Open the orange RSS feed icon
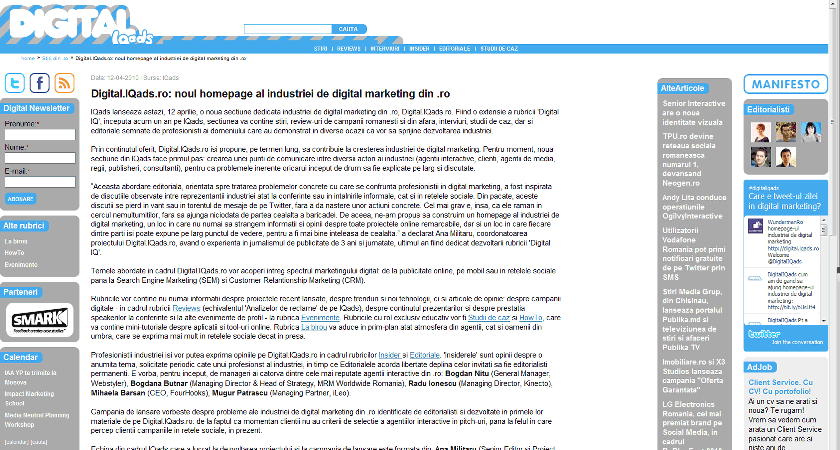840x450 pixels. pyautogui.click(x=64, y=83)
